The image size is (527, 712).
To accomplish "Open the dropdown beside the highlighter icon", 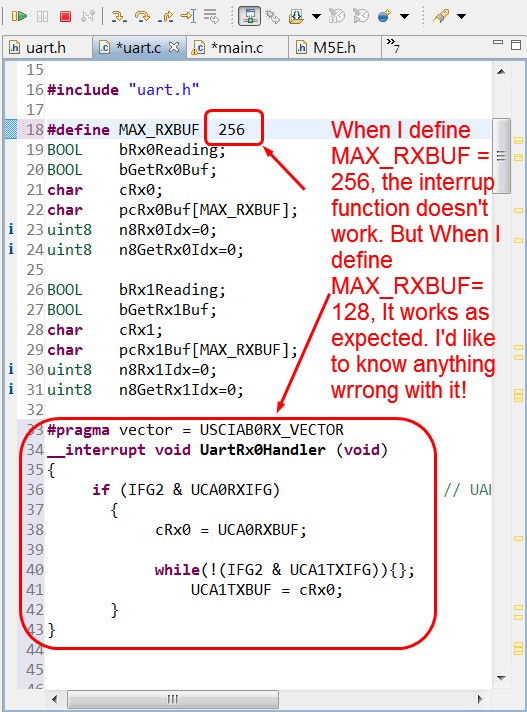I will coord(461,17).
